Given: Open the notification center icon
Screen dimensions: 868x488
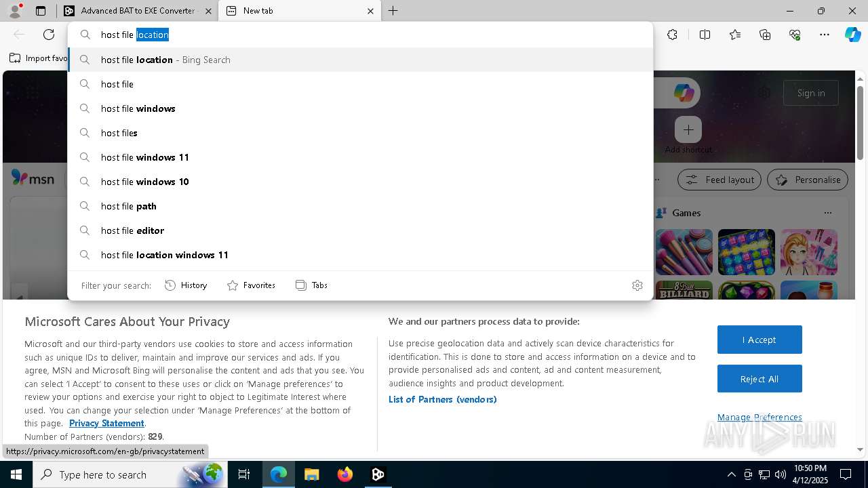Looking at the screenshot, I should (846, 474).
